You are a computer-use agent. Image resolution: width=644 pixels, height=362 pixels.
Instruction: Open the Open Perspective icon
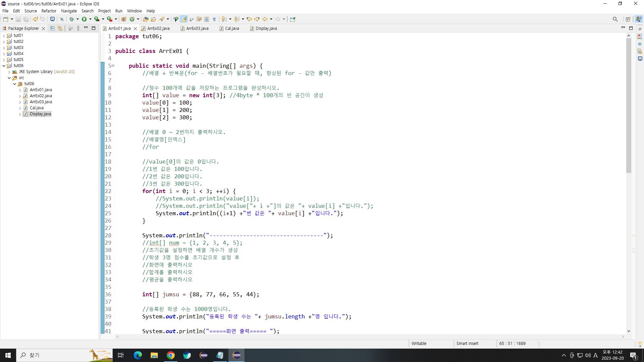(628, 19)
